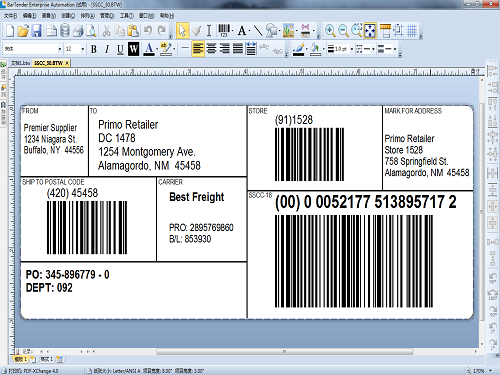Activate the pointer selection tool
Image resolution: width=500 pixels, height=375 pixels.
point(182,31)
